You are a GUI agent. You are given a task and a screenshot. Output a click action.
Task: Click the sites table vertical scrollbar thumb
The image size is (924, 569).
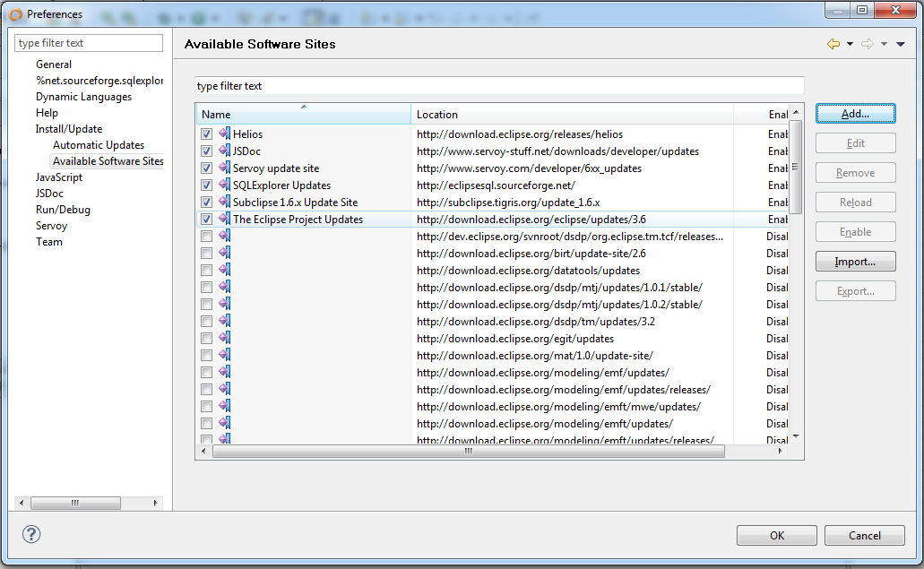pos(796,167)
